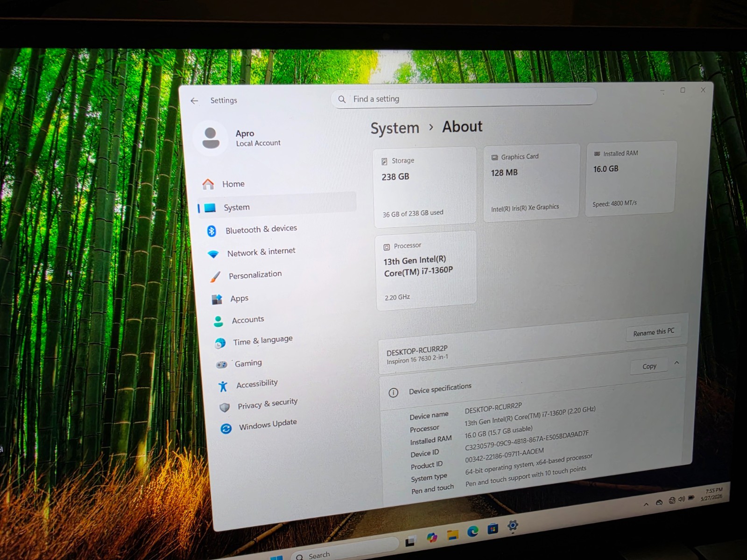This screenshot has width=747, height=560.
Task: Click the Device ID value C3230579-09C9
Action: (527, 440)
